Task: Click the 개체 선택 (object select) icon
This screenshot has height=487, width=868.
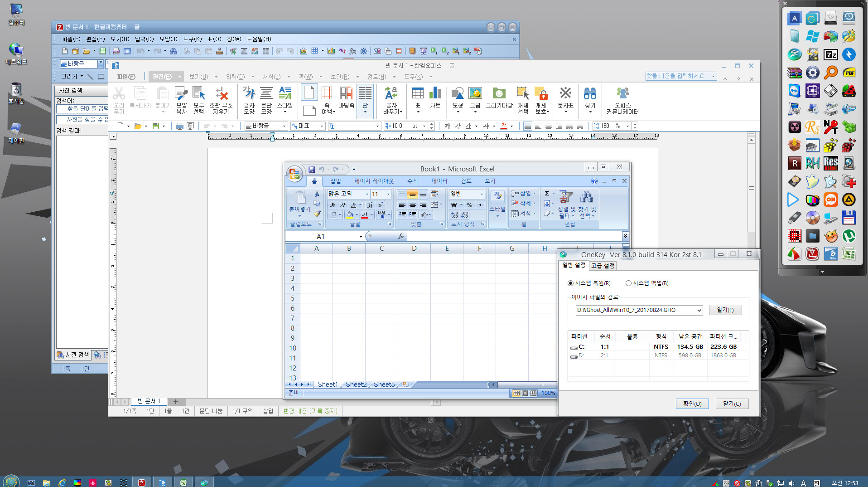Action: 523,99
